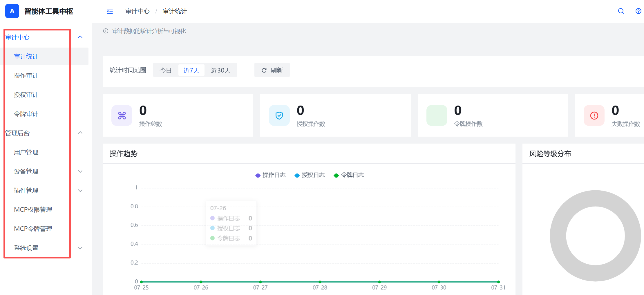Viewport: 644px width, 295px height.
Task: Click the 刷新 refresh button
Action: point(272,70)
